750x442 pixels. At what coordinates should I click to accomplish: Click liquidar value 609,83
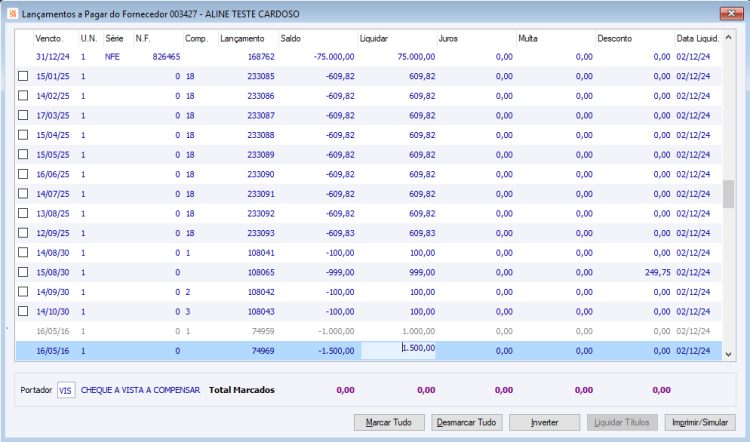tap(422, 233)
